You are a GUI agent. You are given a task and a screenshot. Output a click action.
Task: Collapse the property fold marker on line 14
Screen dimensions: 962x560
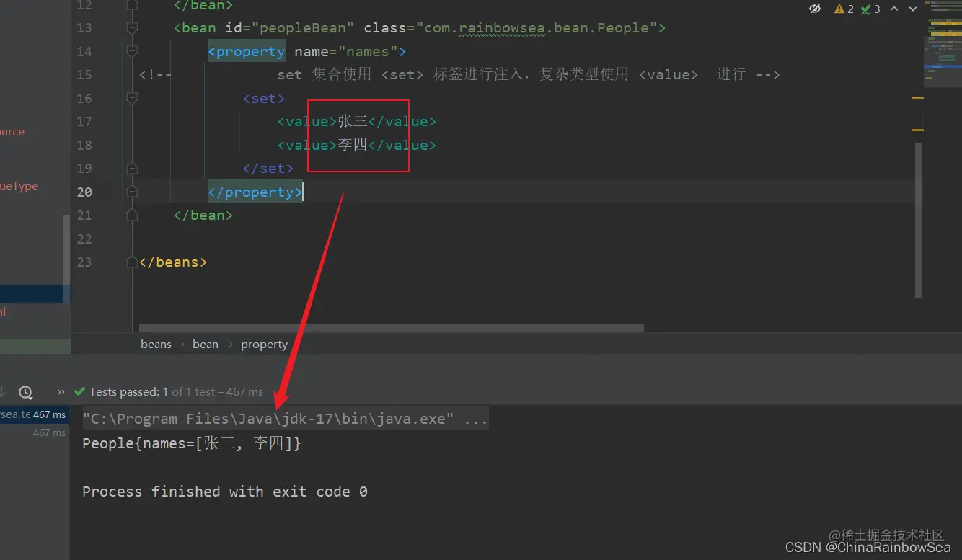[131, 52]
